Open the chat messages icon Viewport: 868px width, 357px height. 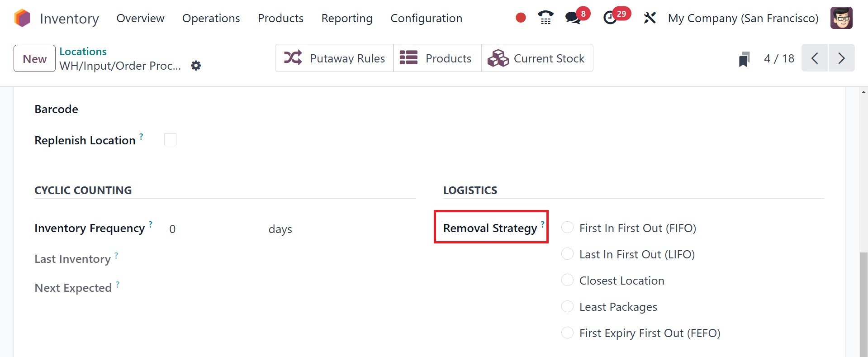point(573,18)
